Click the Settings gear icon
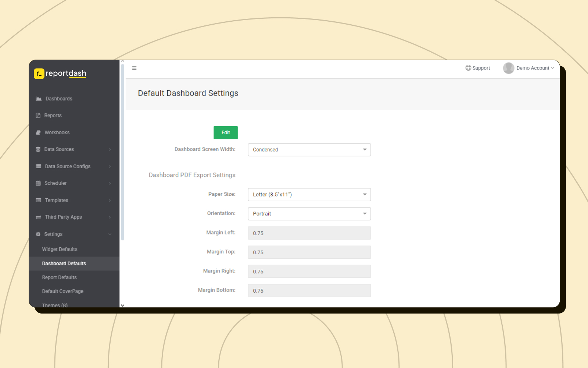Viewport: 588px width, 368px height. [38, 234]
